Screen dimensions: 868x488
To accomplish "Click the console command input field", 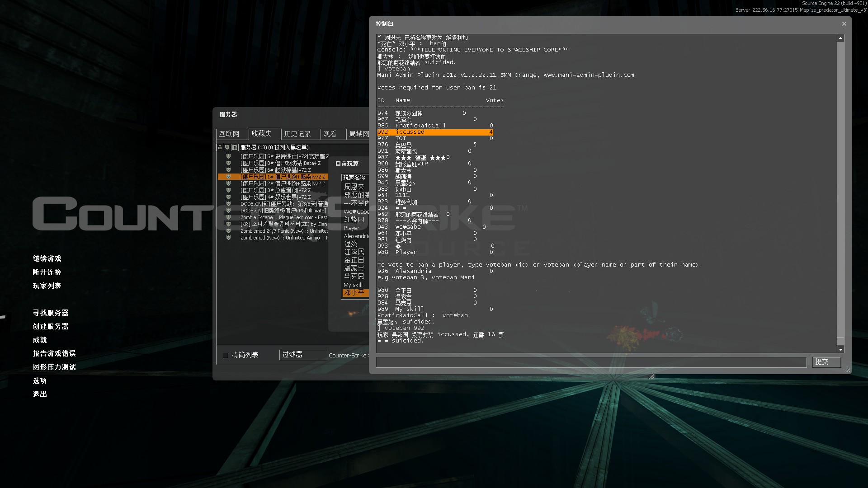I will [x=591, y=362].
